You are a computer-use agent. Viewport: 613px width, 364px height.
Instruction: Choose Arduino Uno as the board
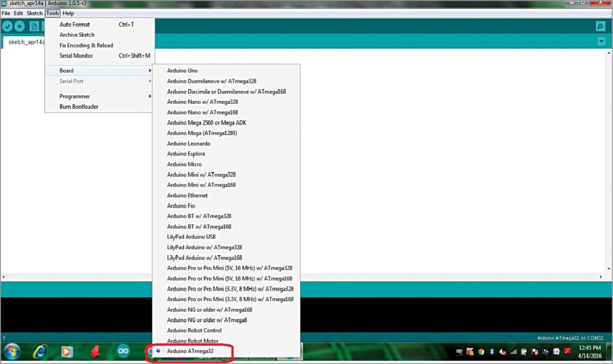pos(182,71)
